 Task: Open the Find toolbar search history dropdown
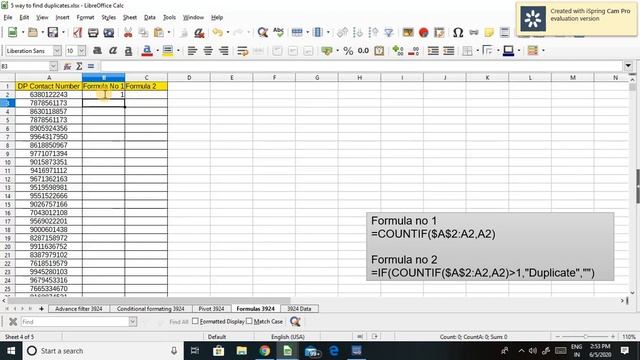[x=133, y=322]
